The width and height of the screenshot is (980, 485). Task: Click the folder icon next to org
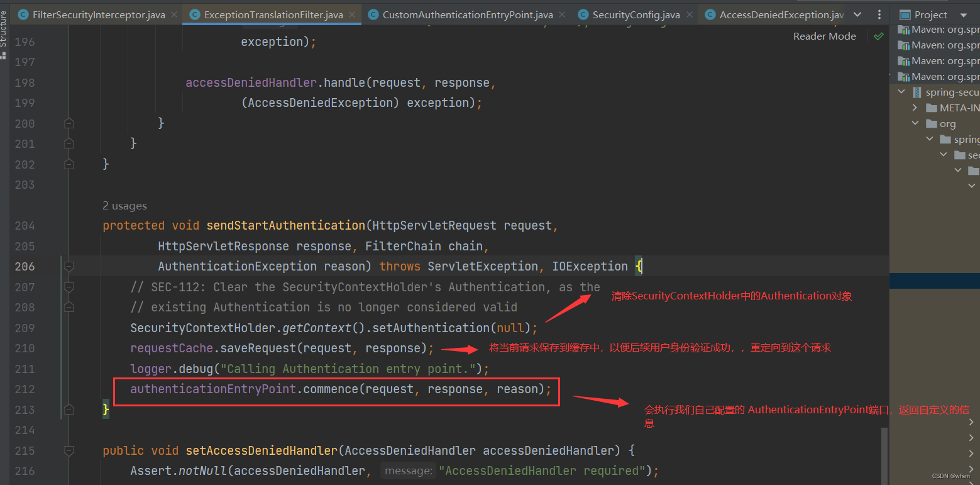930,123
